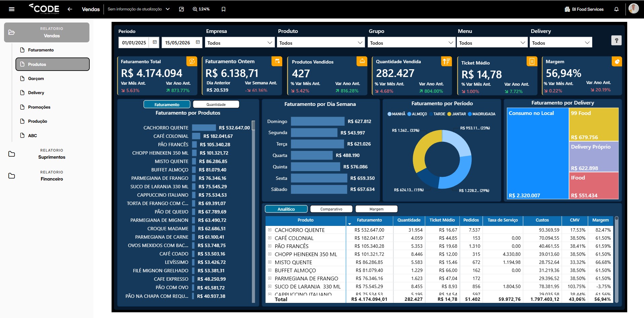Open calendar for start date 01/01/2025

click(155, 42)
